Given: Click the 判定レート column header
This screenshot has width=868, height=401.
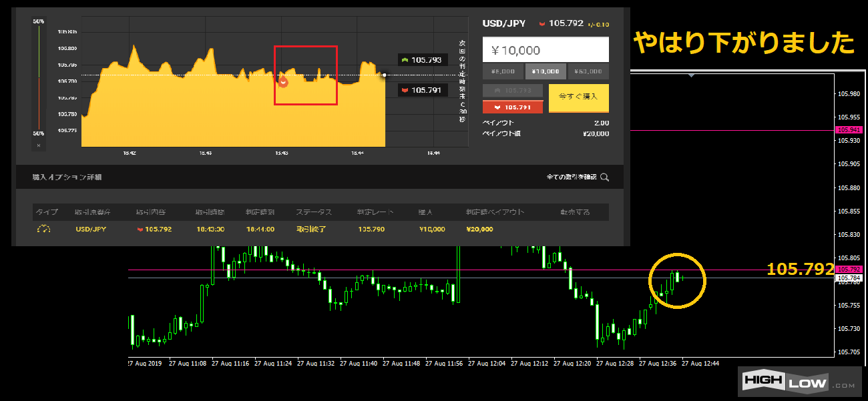Looking at the screenshot, I should 375,212.
